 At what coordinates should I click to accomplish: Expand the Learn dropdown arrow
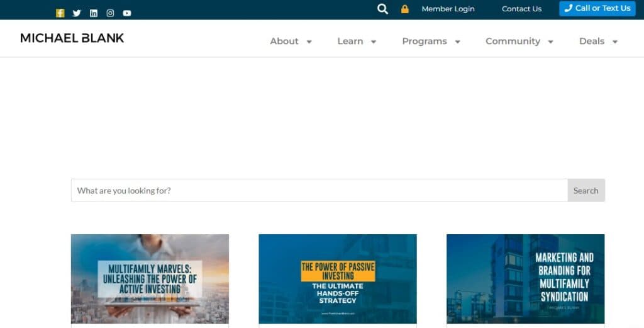[x=374, y=42]
